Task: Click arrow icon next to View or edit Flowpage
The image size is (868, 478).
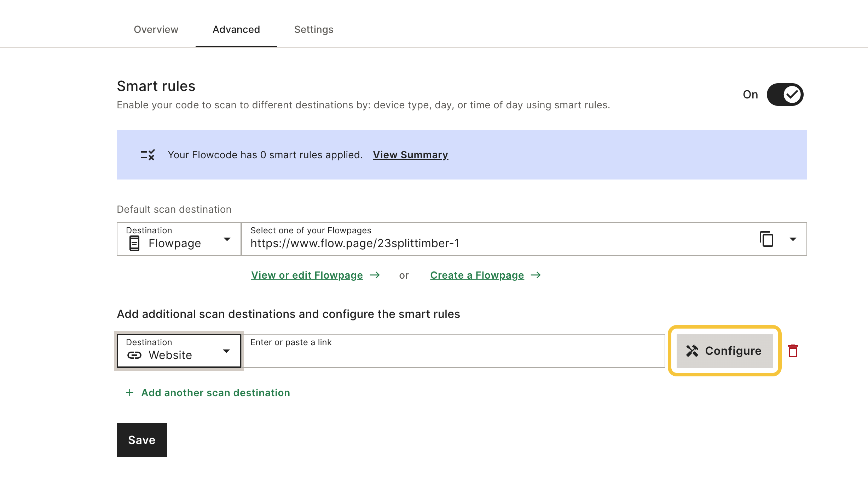Action: pos(375,275)
